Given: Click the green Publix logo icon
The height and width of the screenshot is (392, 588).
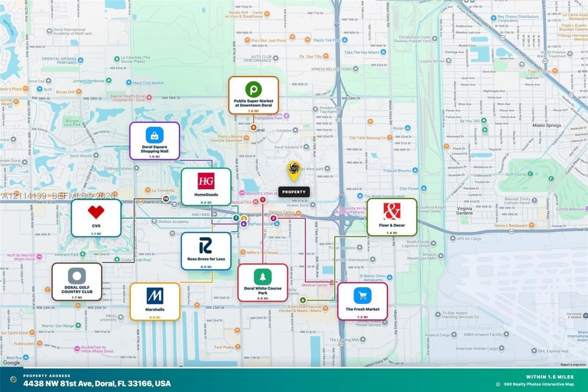Looking at the screenshot, I should [253, 89].
